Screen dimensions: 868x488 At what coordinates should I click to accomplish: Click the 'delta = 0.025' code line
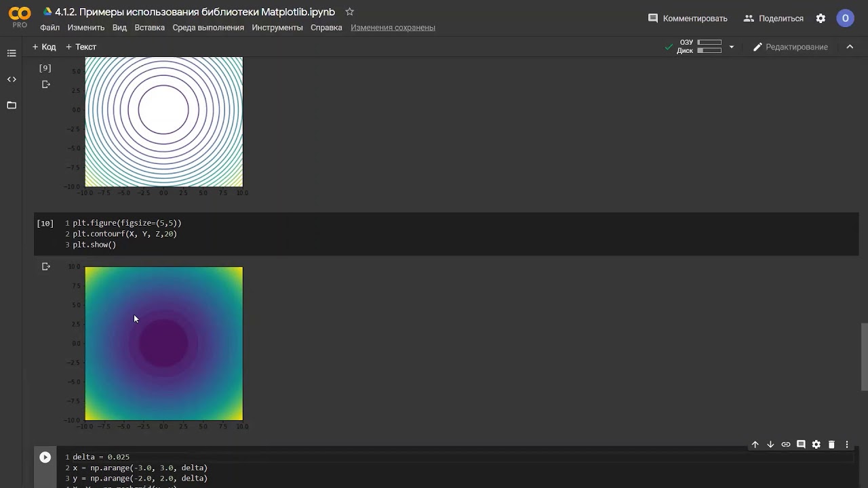point(101,457)
